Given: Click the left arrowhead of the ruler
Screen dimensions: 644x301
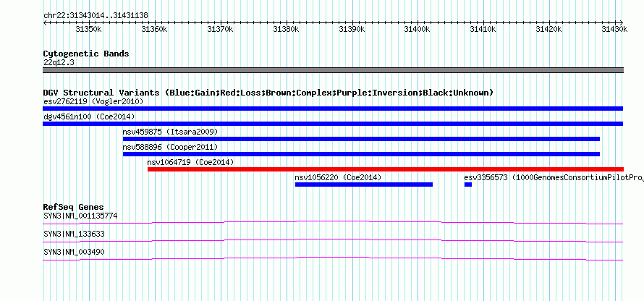Looking at the screenshot, I should [45, 22].
